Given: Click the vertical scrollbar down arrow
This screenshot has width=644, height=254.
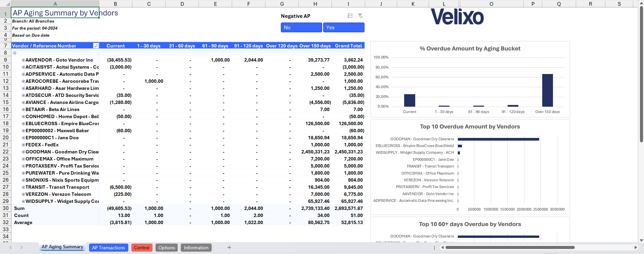Looking at the screenshot, I should tap(641, 240).
